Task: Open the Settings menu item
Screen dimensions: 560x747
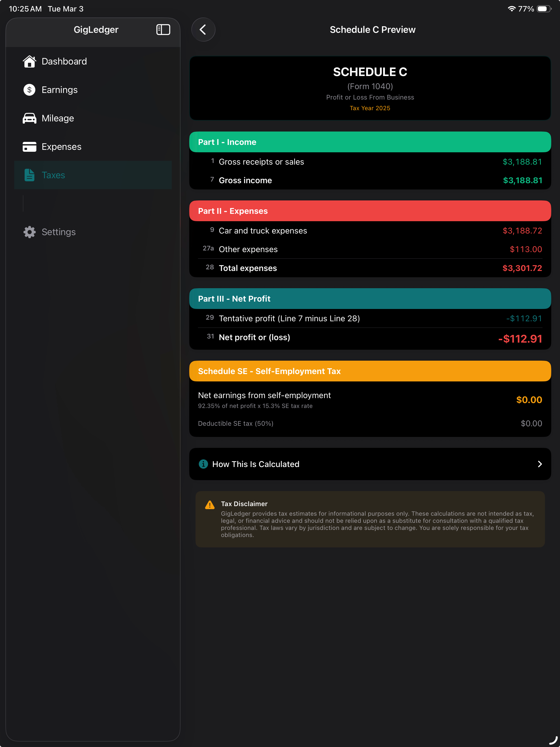Action: click(x=93, y=232)
